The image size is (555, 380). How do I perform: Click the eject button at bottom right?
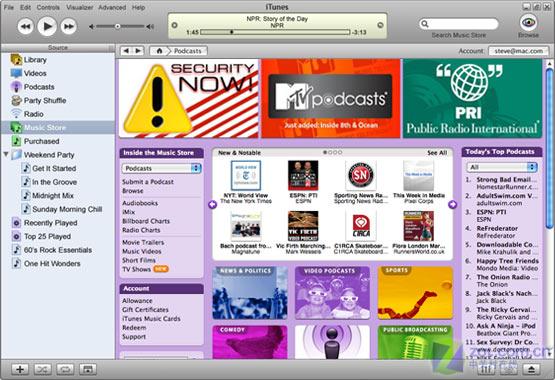[x=531, y=369]
